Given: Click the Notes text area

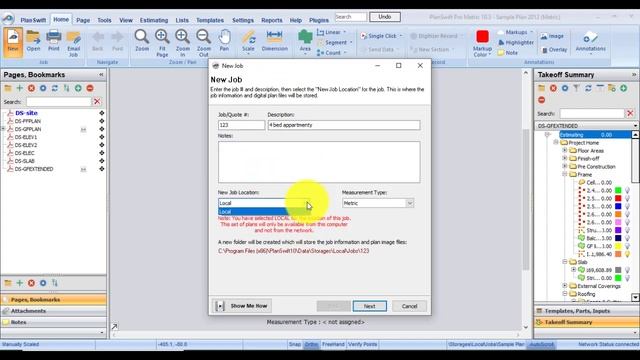Looking at the screenshot, I should (319, 162).
